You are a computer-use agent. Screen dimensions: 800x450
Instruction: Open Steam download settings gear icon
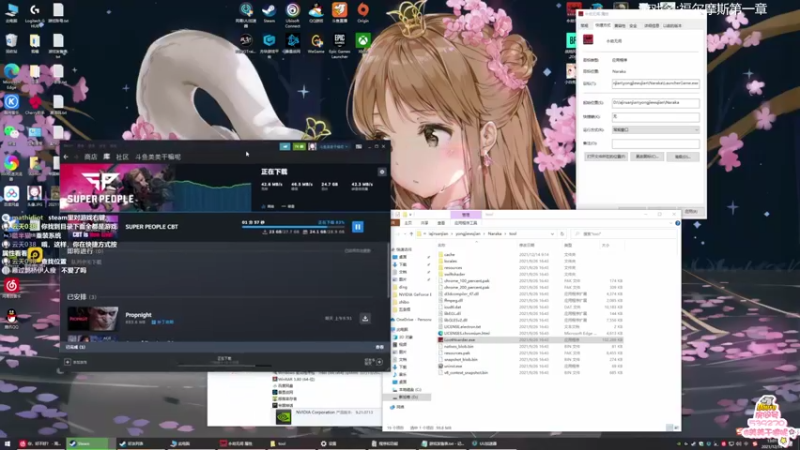tap(382, 172)
